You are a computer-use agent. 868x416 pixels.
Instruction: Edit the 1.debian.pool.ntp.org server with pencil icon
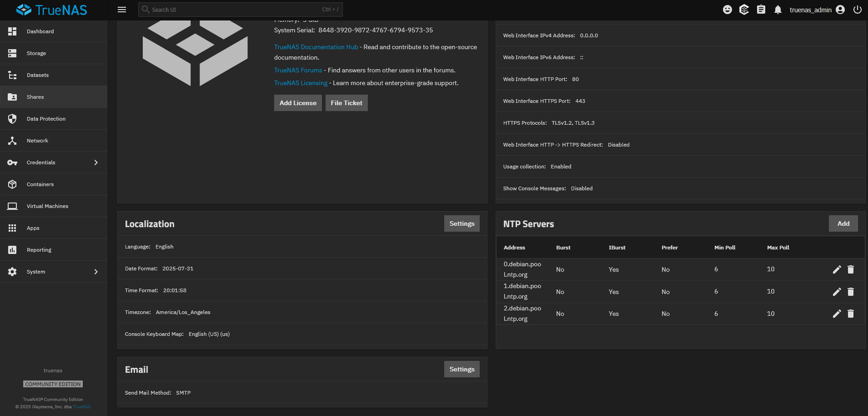point(837,292)
